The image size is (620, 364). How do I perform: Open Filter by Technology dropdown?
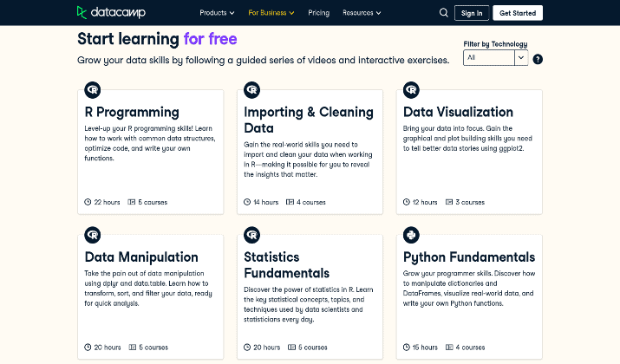495,58
